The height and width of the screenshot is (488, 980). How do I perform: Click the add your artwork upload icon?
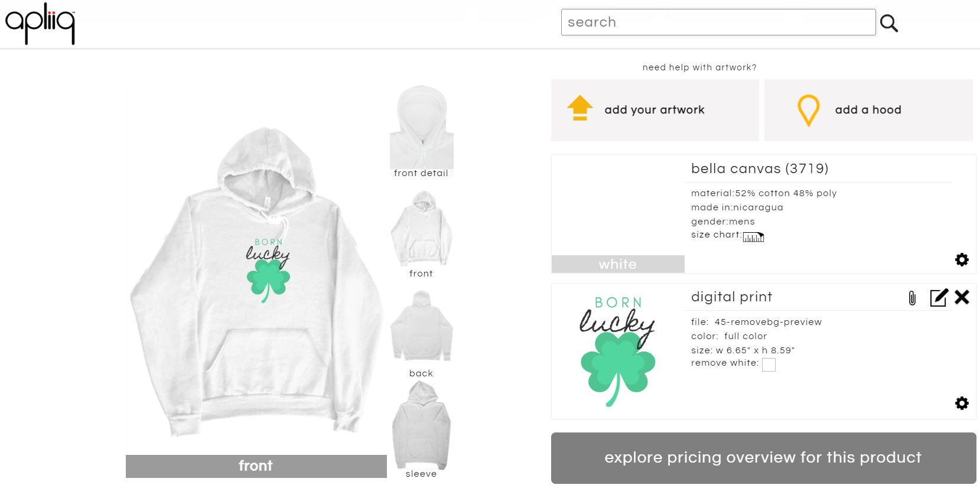[x=580, y=109]
